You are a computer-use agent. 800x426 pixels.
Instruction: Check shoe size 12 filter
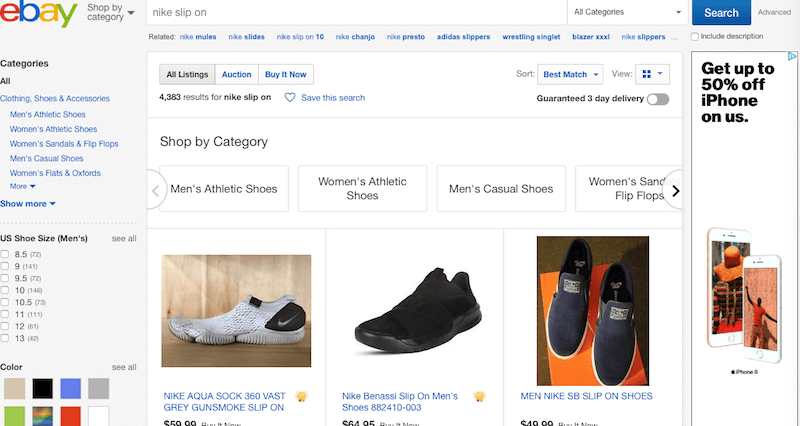(5, 326)
